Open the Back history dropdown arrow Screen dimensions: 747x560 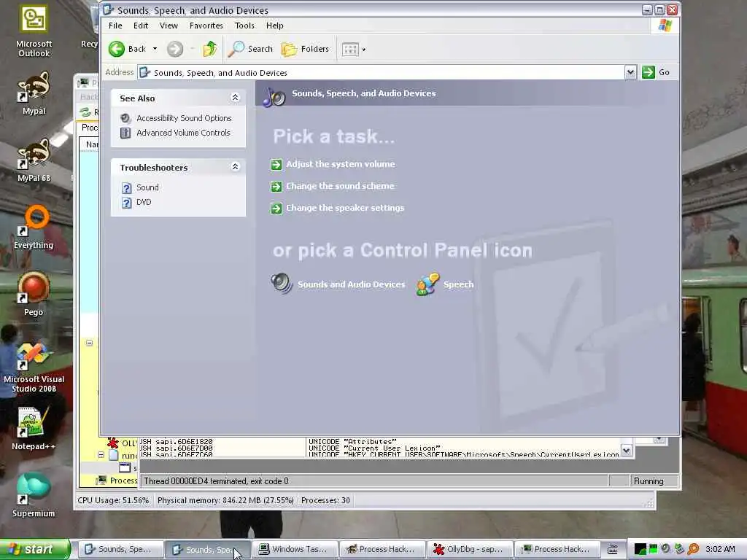(155, 49)
